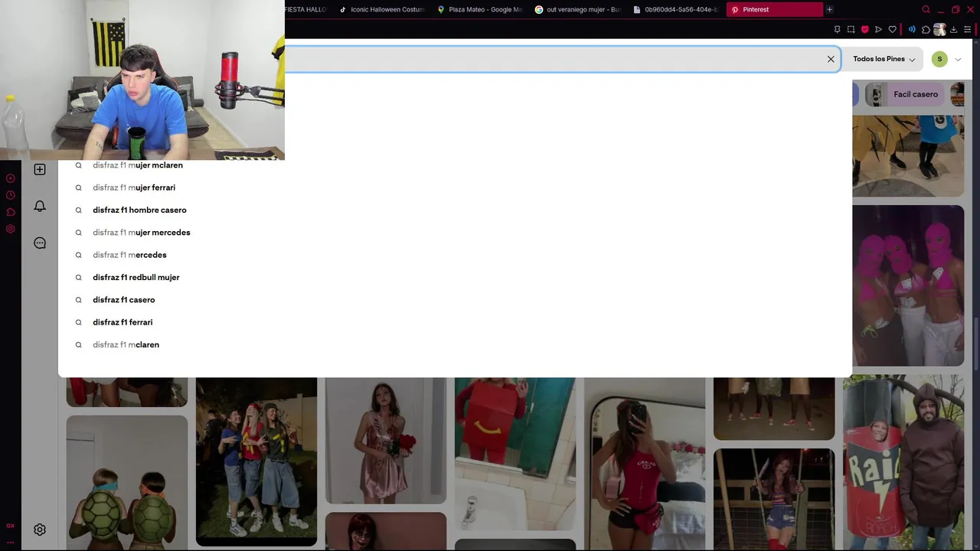980x551 pixels.
Task: Choose suggestion 'disfraz f1 ferrari'
Action: coord(122,322)
